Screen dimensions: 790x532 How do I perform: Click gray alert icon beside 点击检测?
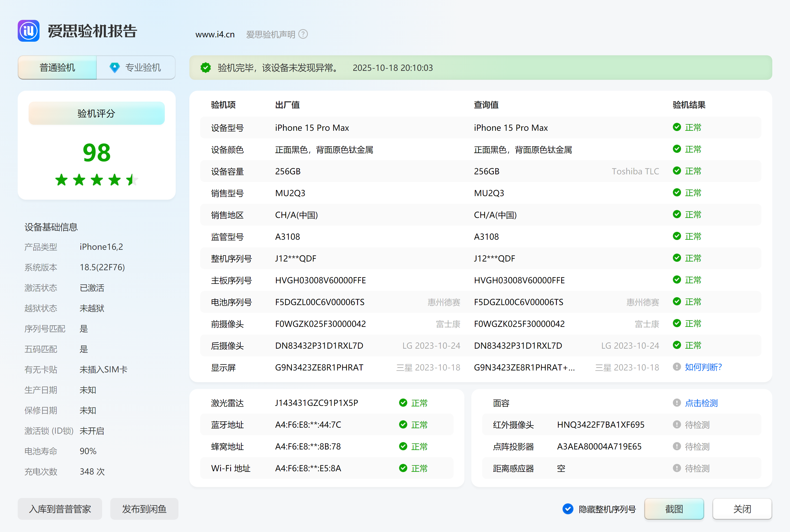coord(677,403)
